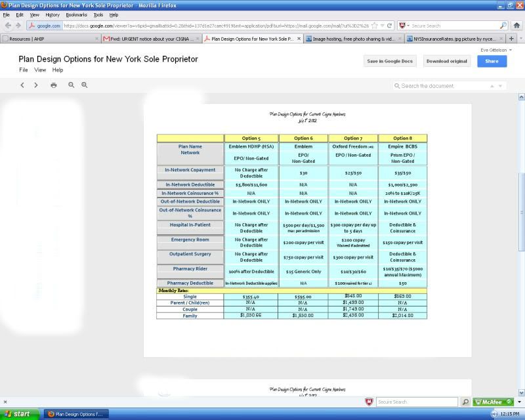This screenshot has height=420, width=525.
Task: Close the bottom McAfee toolbar with the X
Action: (5, 402)
